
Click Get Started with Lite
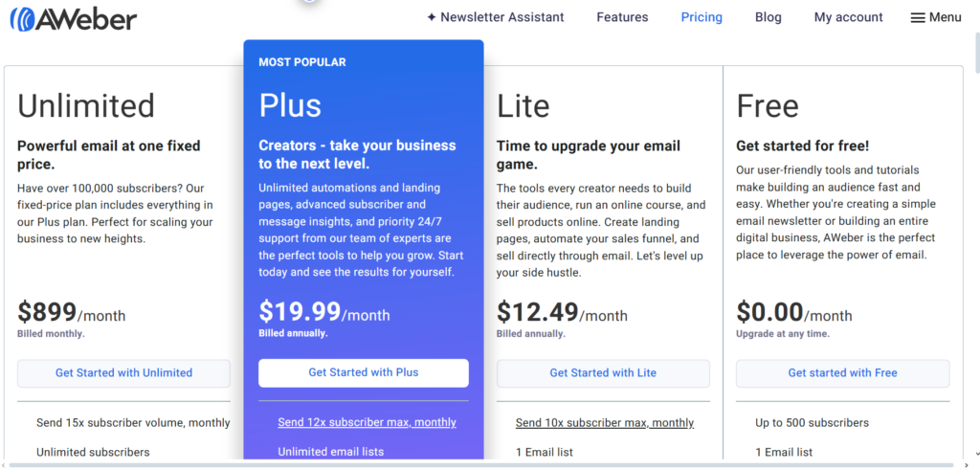click(x=603, y=373)
